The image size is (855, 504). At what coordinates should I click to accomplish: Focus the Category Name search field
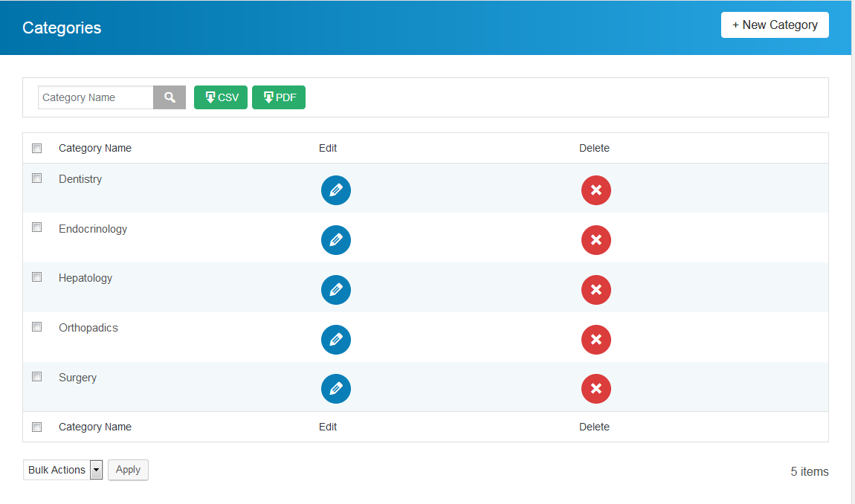point(95,97)
